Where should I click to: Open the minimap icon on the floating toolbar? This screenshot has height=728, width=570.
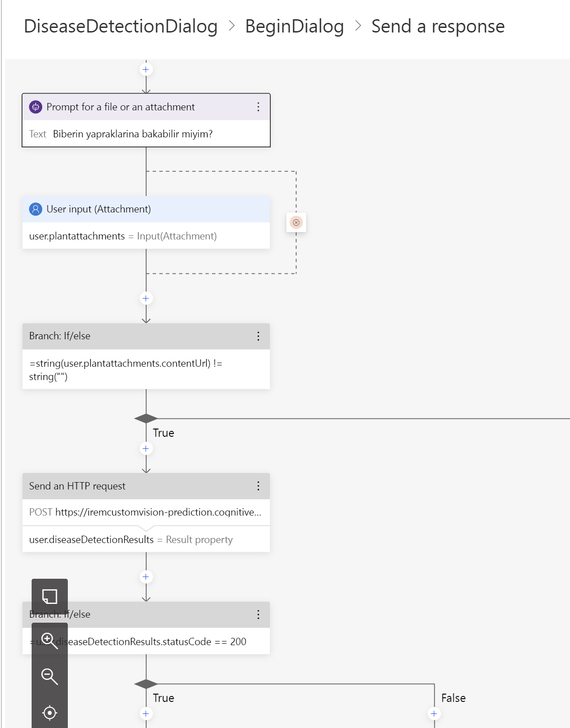click(49, 596)
